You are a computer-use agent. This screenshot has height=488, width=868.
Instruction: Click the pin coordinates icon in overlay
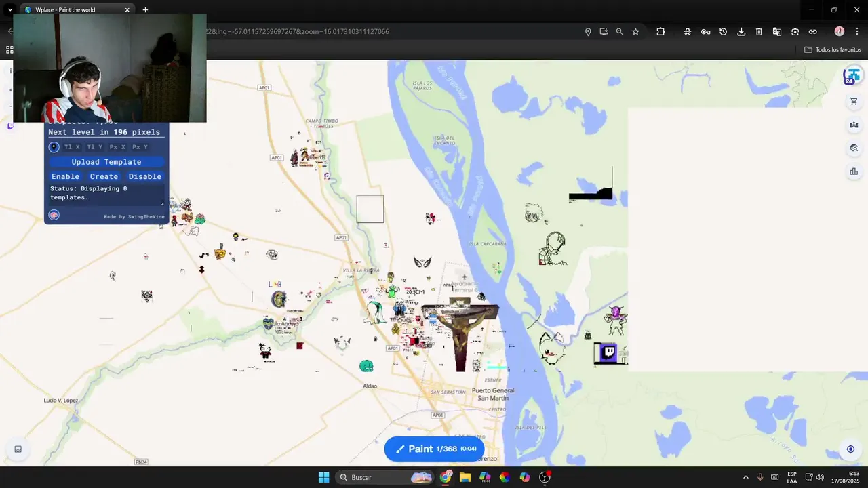54,147
